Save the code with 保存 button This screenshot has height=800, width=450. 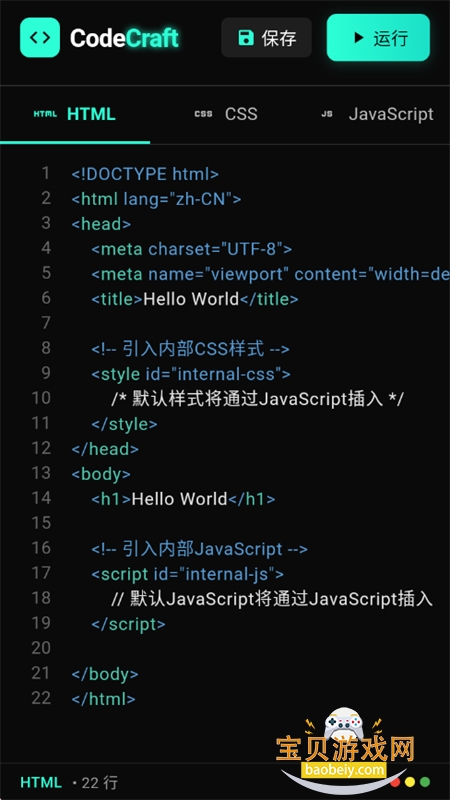(266, 38)
